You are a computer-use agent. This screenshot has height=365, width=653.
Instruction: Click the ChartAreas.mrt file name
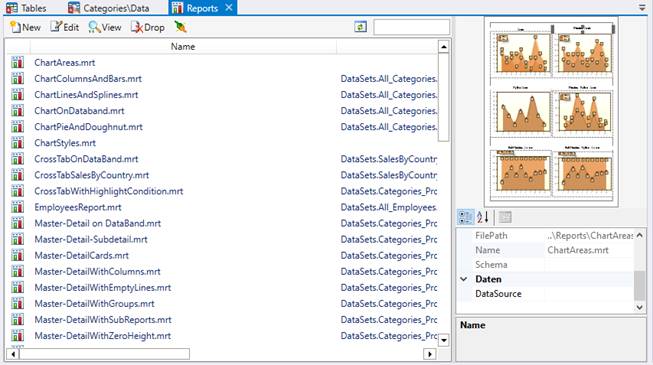coord(65,62)
